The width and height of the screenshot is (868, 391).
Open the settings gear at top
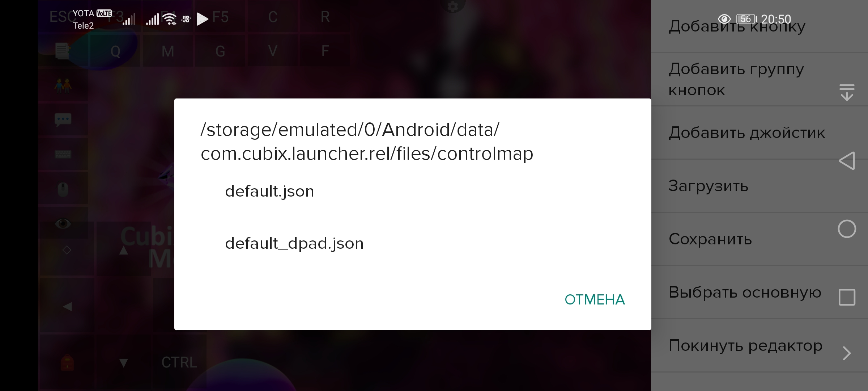[453, 6]
